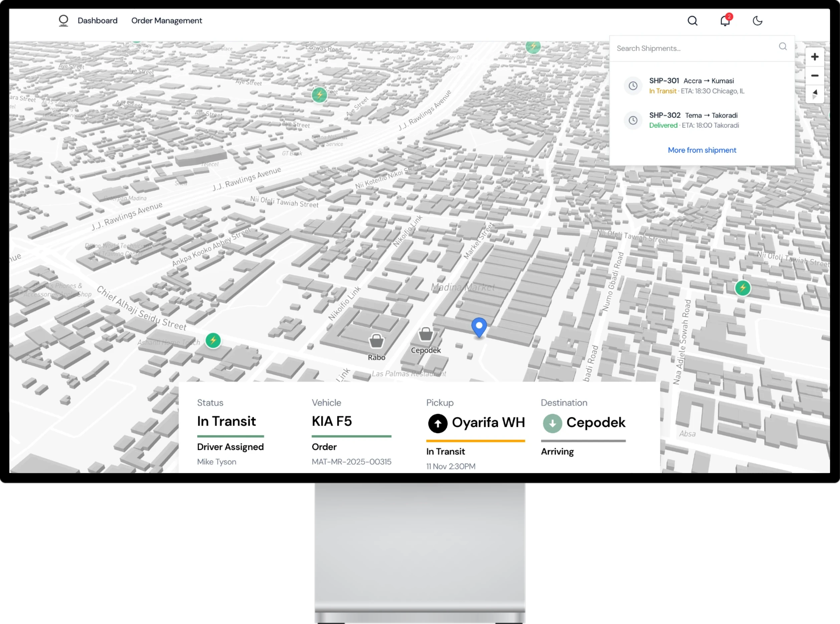Click the header search magnifier icon
This screenshot has height=624, width=840.
(692, 20)
